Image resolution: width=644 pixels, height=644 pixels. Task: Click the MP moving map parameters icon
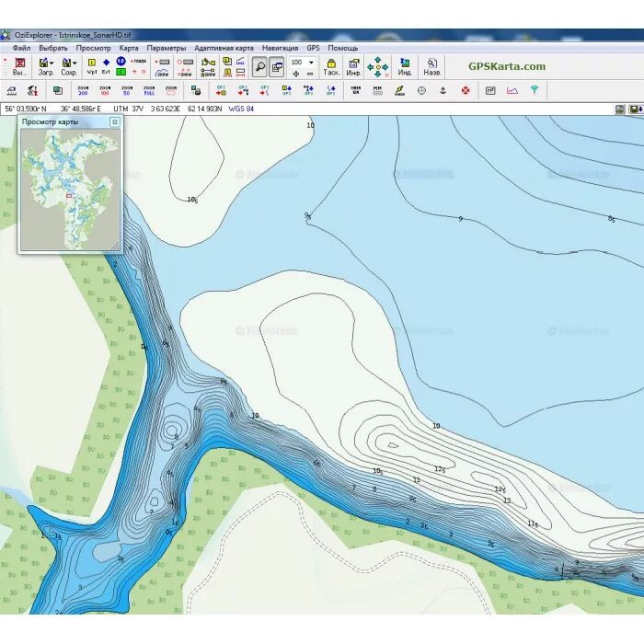click(490, 90)
